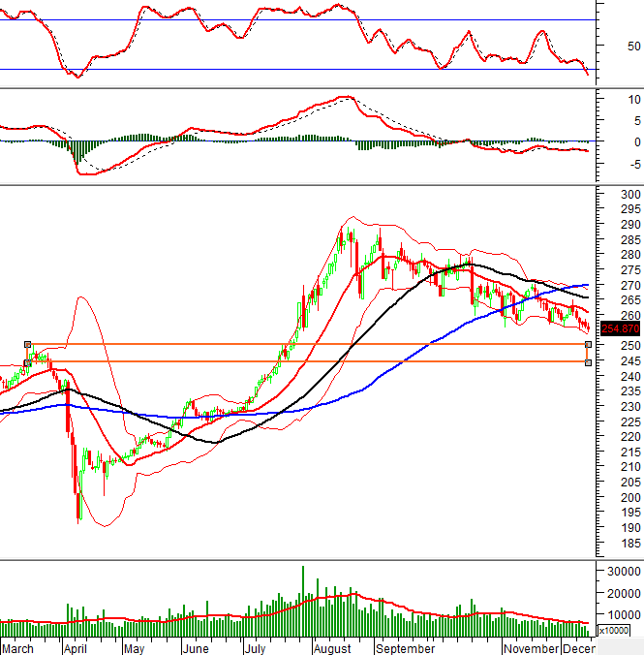644x655 pixels.
Task: Click the lower orange horizontal line near 245
Action: (291, 362)
